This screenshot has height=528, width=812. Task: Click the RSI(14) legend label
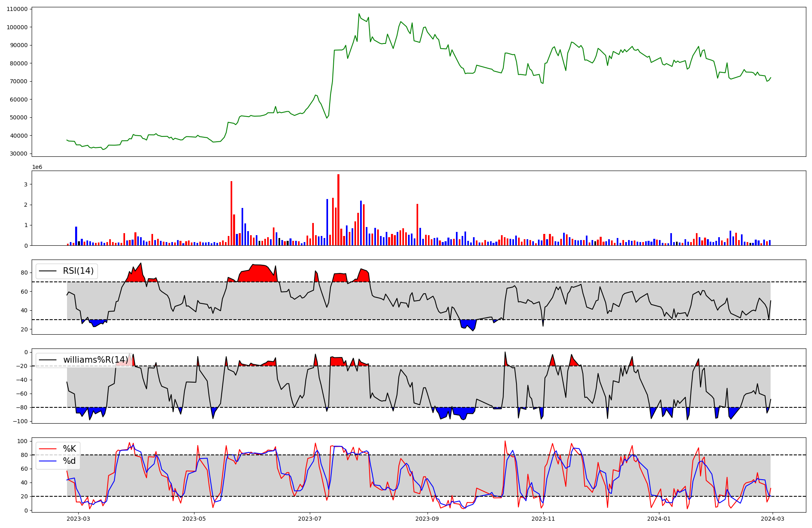pos(78,271)
